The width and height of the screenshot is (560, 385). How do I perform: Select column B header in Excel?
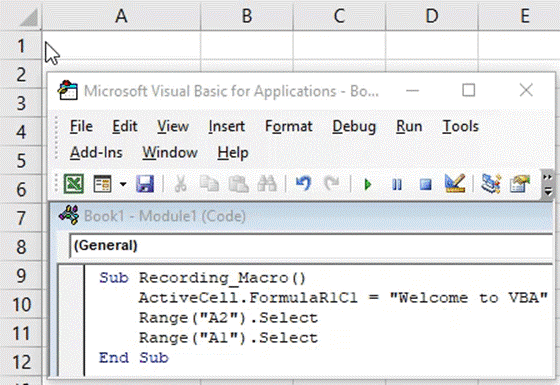pyautogui.click(x=247, y=15)
